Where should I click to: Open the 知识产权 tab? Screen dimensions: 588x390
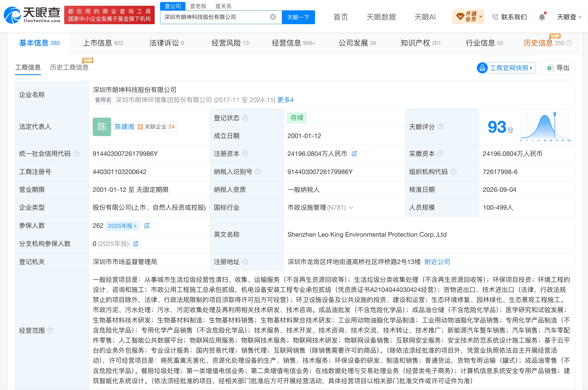421,43
